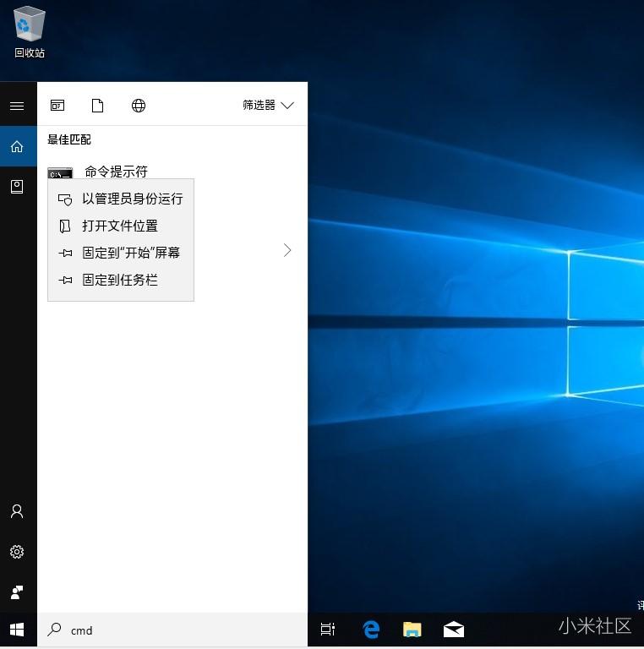Expand result details with right chevron arrow
644x649 pixels.
[x=287, y=250]
